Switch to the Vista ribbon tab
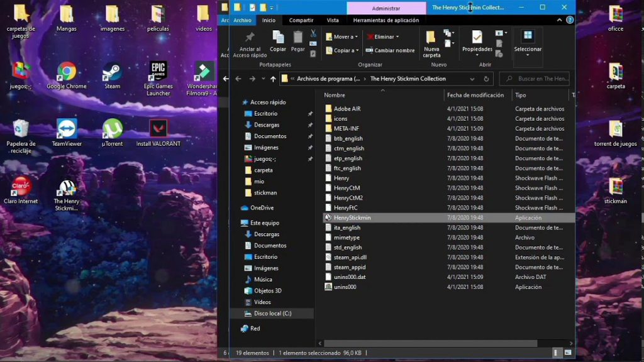This screenshot has height=362, width=644. click(333, 19)
